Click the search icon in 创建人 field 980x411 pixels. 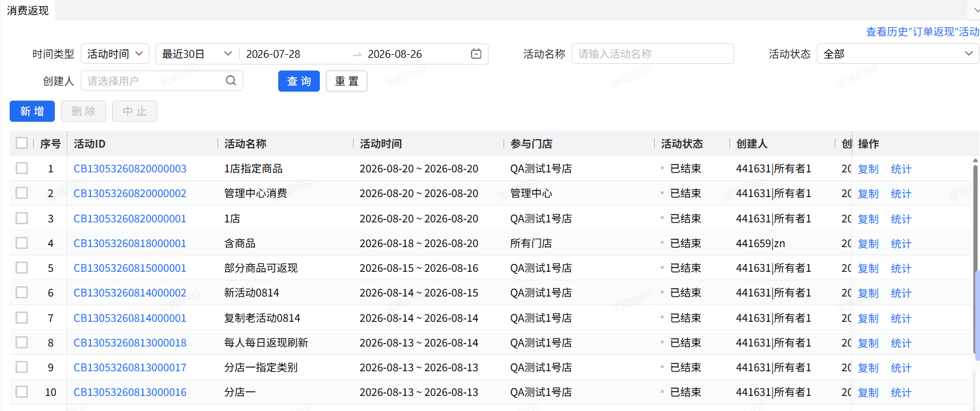coord(231,81)
